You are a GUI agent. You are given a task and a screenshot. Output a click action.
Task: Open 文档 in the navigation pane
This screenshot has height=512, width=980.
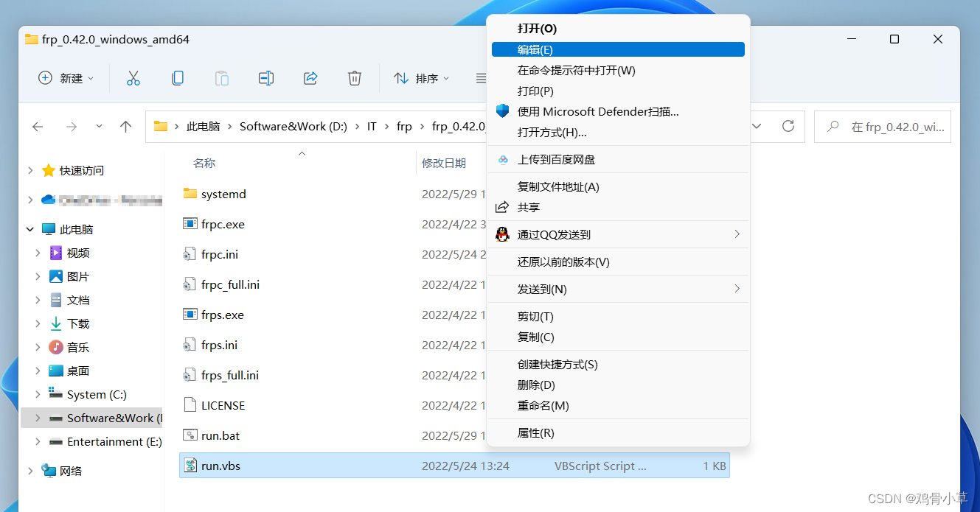pyautogui.click(x=78, y=300)
